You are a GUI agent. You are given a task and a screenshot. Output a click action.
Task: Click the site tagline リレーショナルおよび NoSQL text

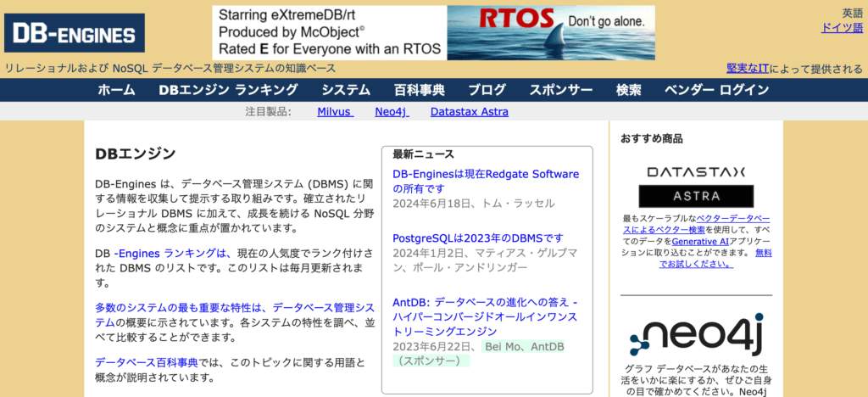(170, 69)
